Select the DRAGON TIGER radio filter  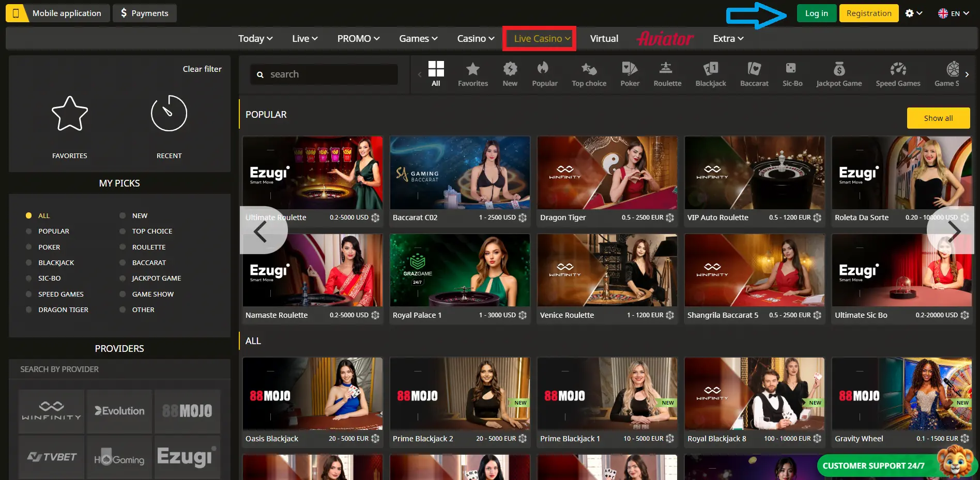tap(29, 310)
